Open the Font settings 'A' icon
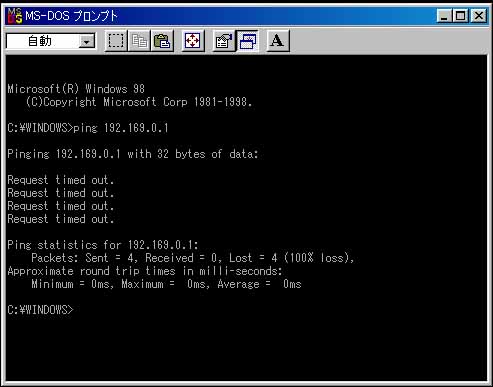 pos(278,41)
